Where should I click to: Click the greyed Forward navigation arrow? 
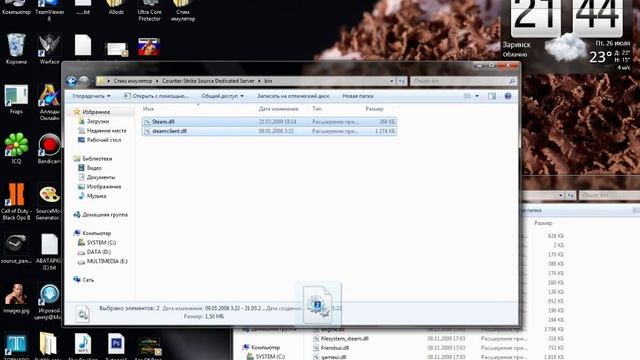click(x=84, y=81)
